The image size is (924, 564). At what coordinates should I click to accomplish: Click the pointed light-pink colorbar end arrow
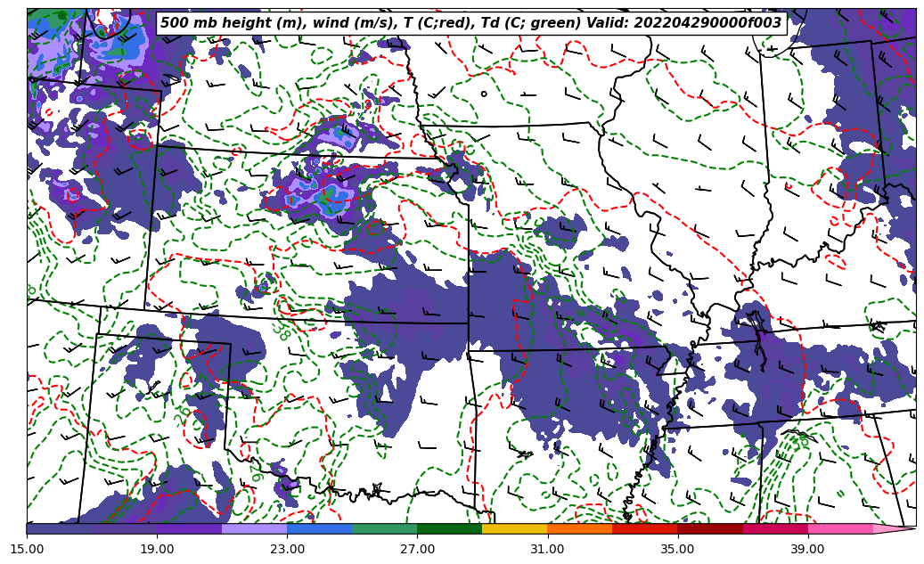coord(894,528)
